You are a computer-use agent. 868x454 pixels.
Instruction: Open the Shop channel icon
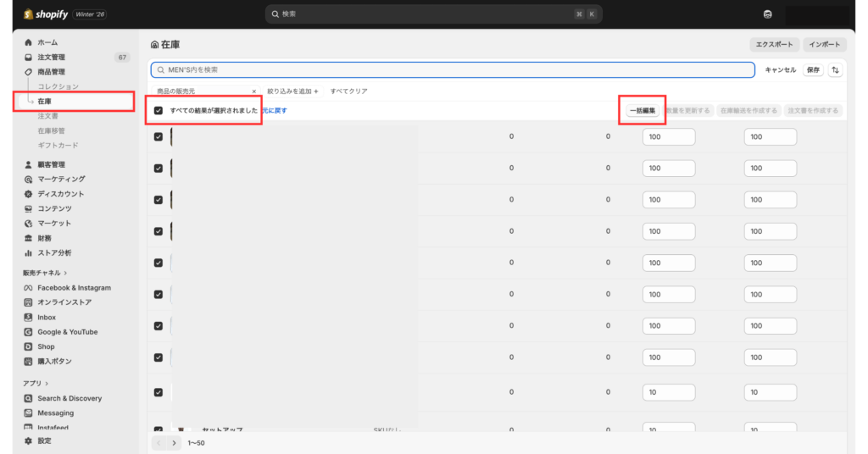click(x=29, y=346)
